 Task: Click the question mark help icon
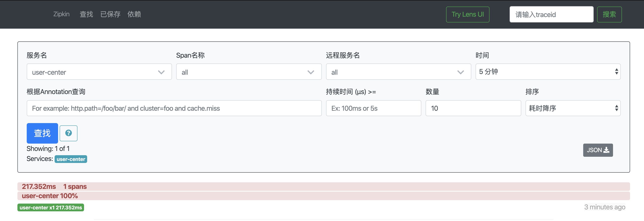[69, 133]
